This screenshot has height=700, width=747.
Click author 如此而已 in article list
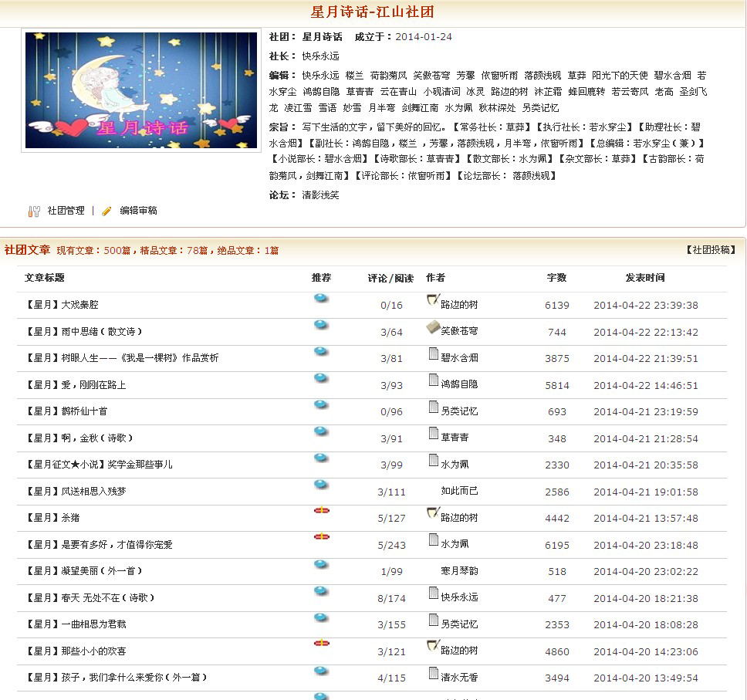[x=459, y=491]
